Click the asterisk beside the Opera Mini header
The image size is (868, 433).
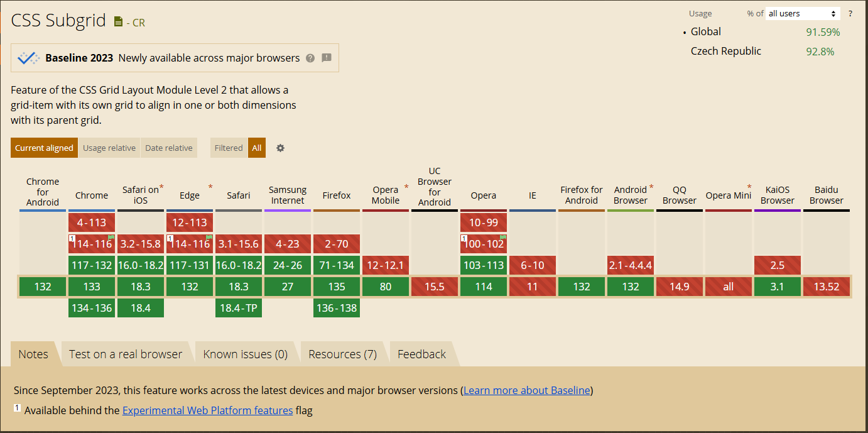pos(749,186)
